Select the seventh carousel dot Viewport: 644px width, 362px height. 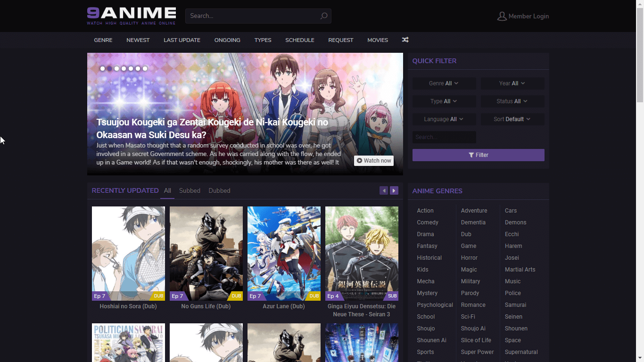click(145, 68)
